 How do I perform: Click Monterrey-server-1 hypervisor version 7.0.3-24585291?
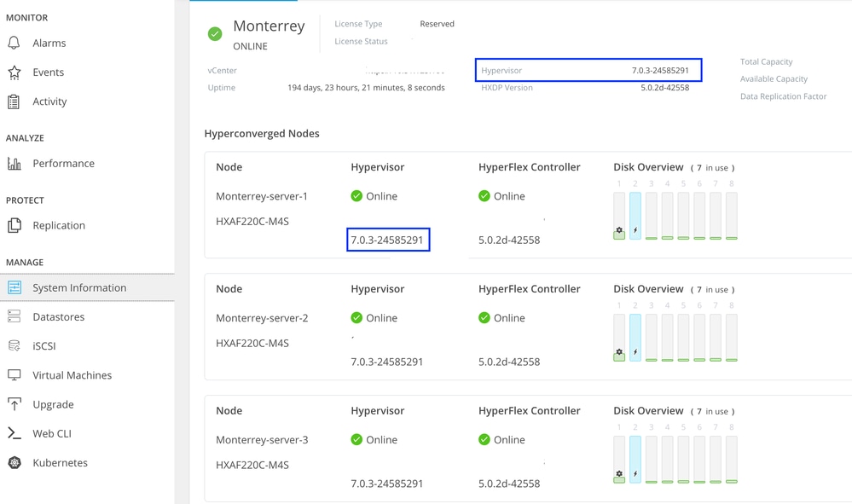[387, 240]
